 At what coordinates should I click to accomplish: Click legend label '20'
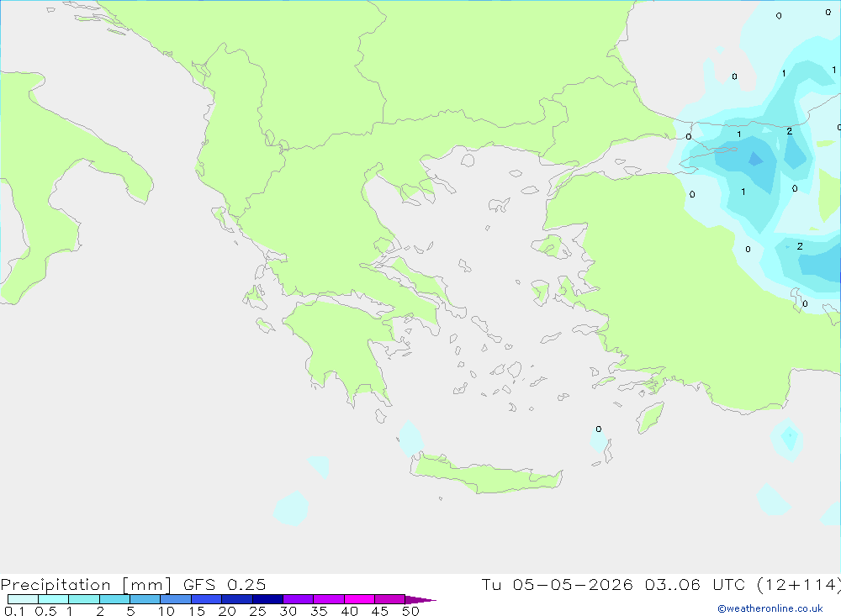coord(227,611)
